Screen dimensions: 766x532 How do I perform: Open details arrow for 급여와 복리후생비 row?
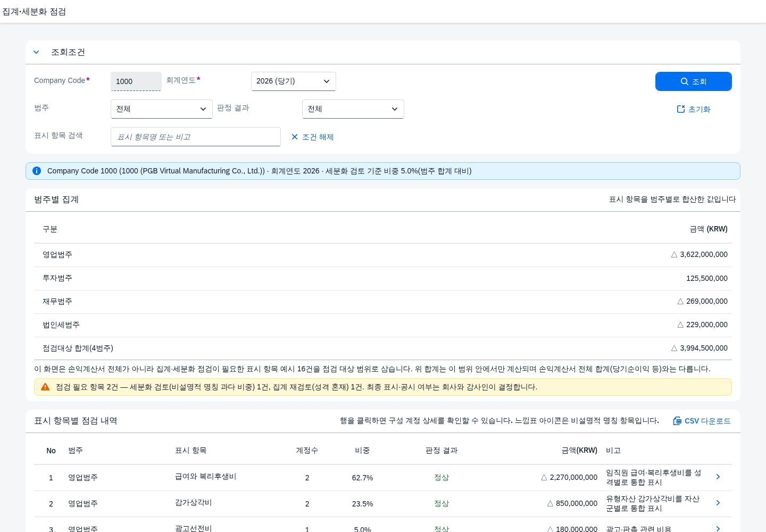coord(718,477)
